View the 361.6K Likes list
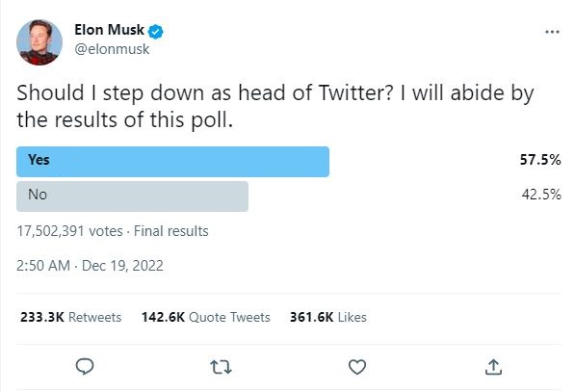 (328, 317)
